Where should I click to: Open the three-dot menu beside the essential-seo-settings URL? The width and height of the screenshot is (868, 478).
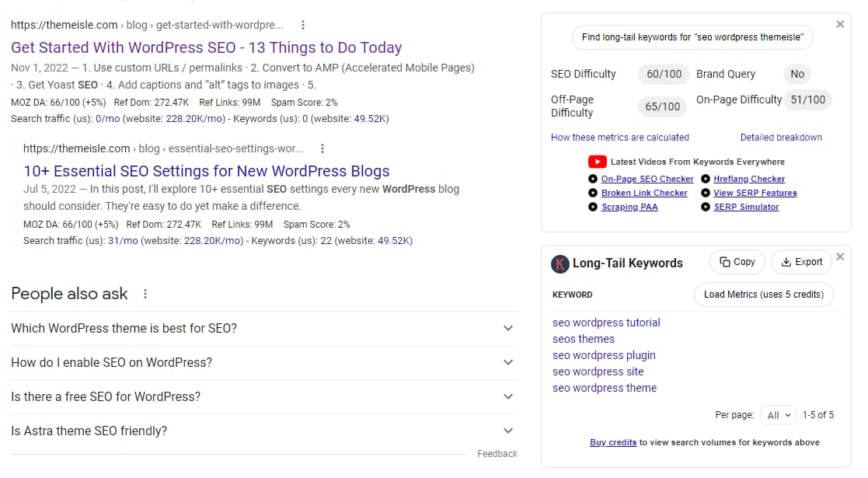tap(322, 148)
